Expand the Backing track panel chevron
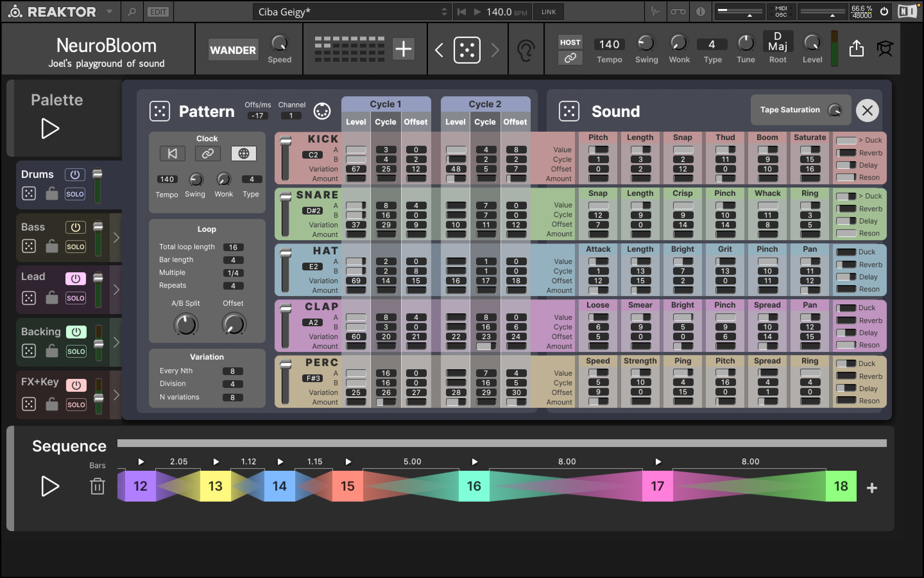This screenshot has width=924, height=578. point(116,342)
